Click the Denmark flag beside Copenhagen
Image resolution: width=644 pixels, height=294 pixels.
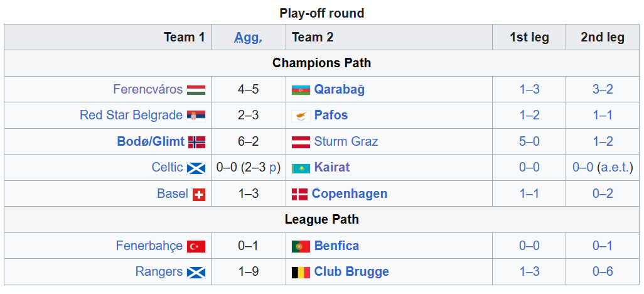pyautogui.click(x=299, y=194)
